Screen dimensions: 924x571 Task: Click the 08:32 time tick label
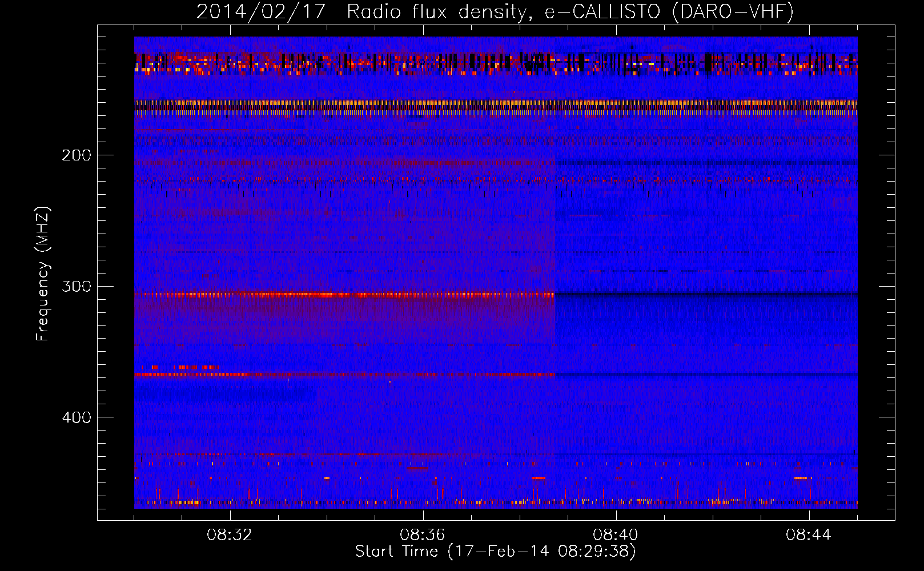(x=230, y=535)
